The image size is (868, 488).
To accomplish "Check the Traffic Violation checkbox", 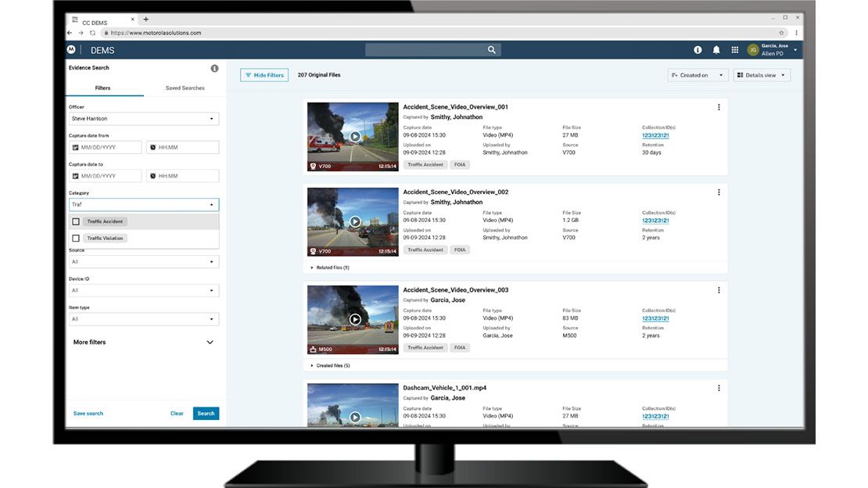I will (76, 239).
